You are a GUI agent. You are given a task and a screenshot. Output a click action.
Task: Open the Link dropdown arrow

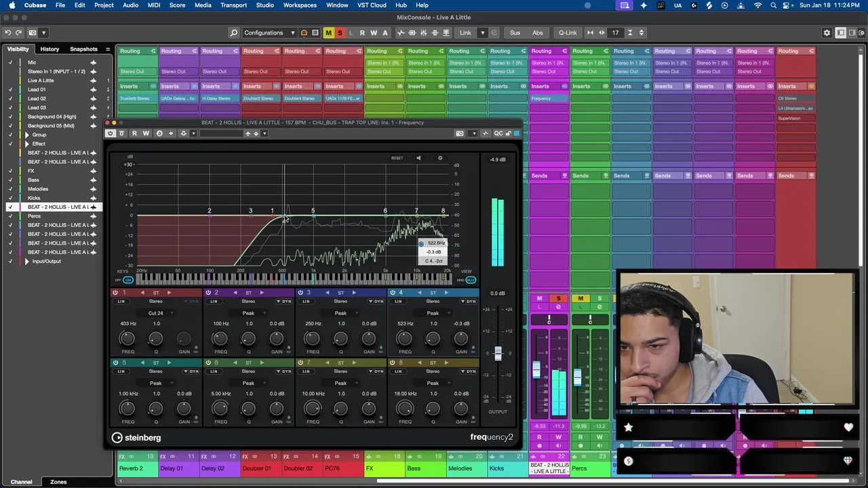(x=483, y=33)
